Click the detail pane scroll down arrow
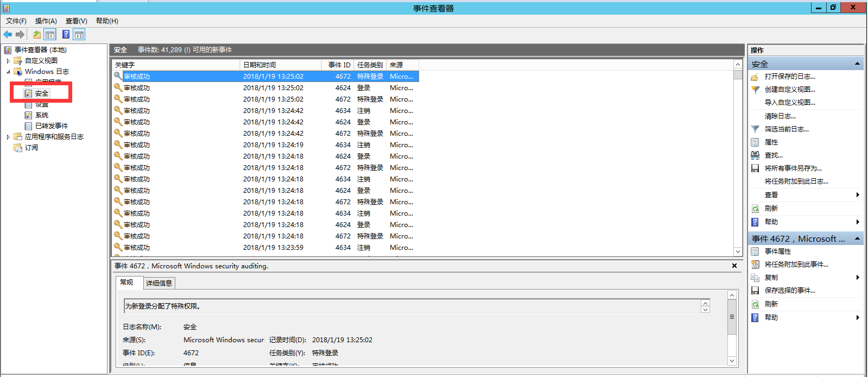Viewport: 868px width, 377px height. (x=732, y=361)
